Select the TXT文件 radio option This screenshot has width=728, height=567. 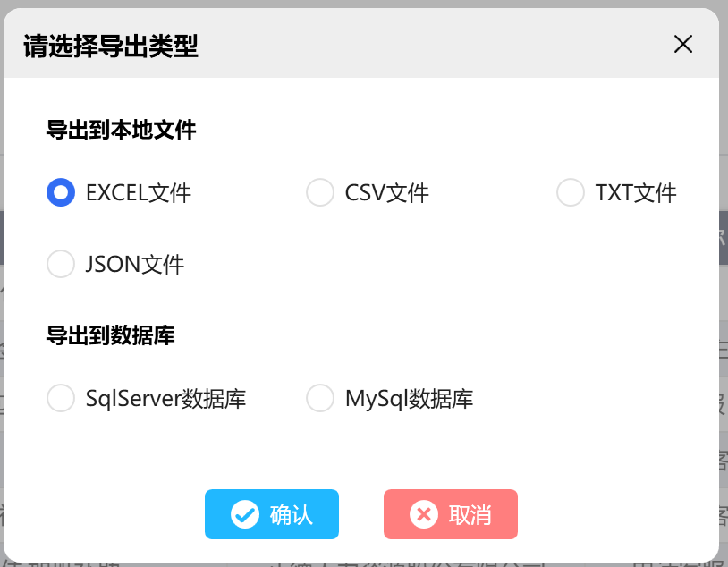571,192
